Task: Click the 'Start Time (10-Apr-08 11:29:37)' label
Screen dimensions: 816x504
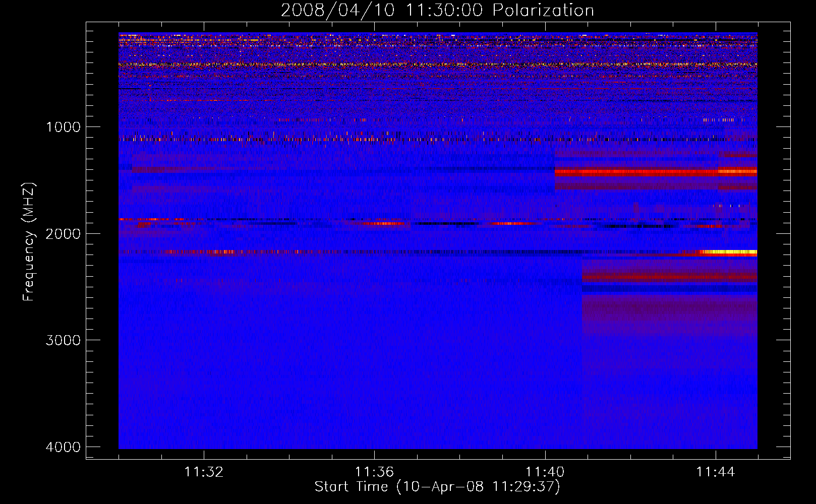Action: point(437,487)
